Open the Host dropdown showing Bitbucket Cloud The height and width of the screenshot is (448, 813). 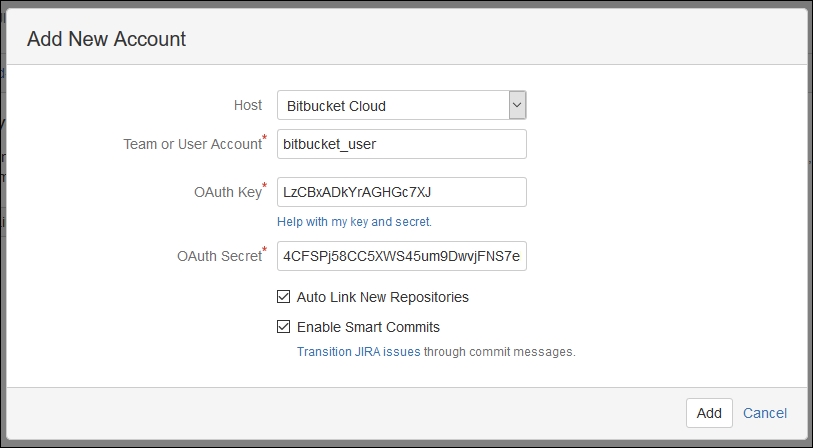point(402,105)
